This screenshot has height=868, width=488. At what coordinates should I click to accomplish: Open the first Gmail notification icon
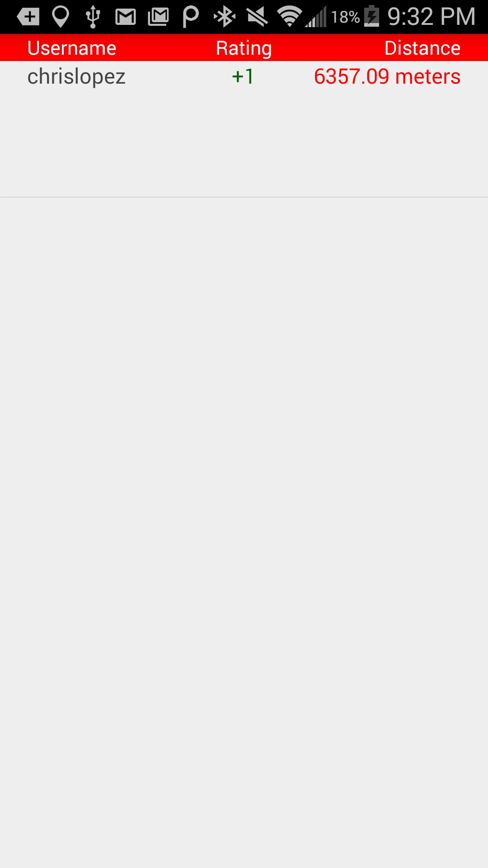point(126,17)
